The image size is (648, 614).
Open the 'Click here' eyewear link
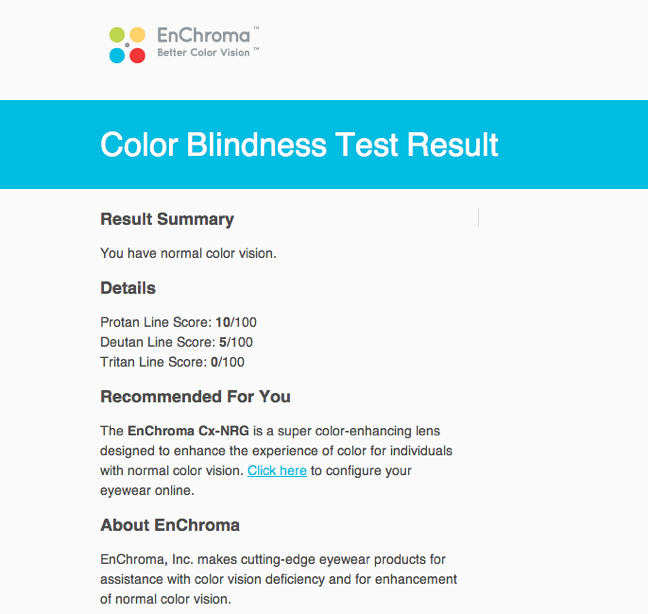click(277, 471)
